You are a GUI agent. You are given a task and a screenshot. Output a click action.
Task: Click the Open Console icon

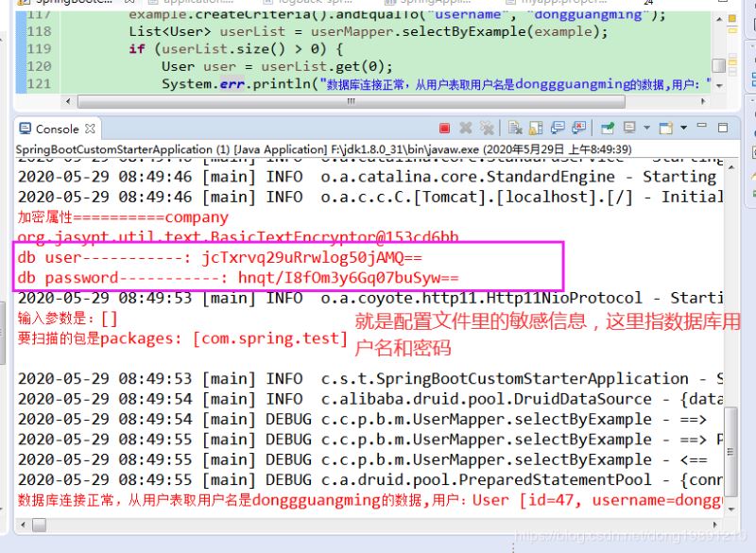pos(666,129)
